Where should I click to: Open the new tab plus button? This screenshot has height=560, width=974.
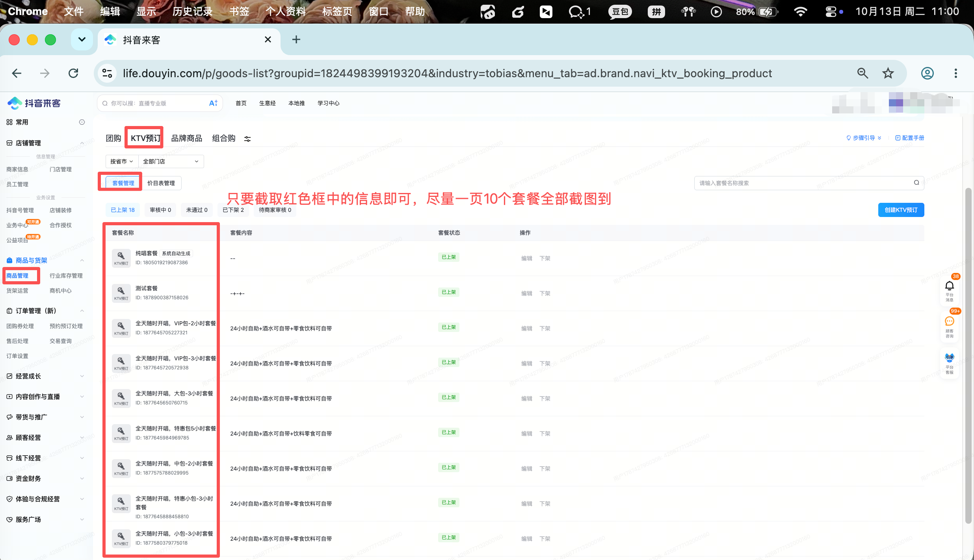point(296,40)
